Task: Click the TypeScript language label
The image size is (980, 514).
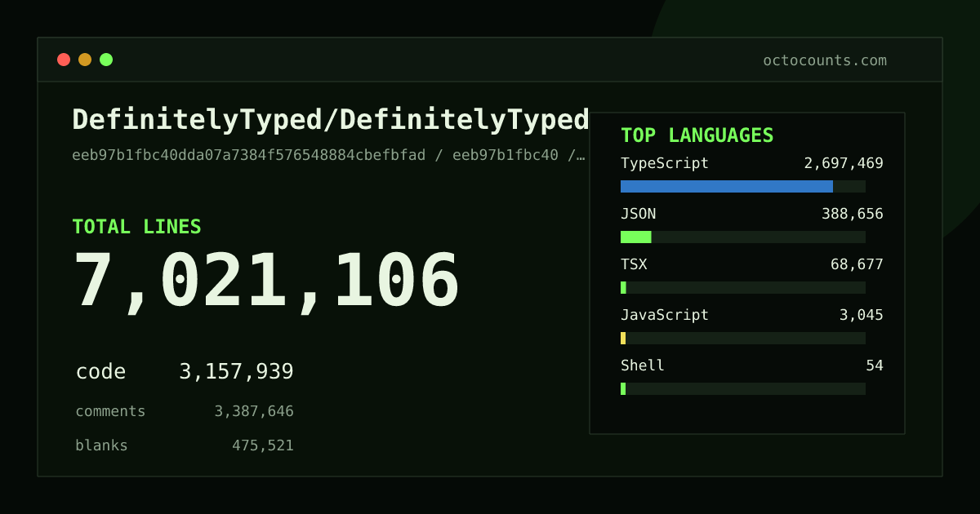Action: coord(665,163)
